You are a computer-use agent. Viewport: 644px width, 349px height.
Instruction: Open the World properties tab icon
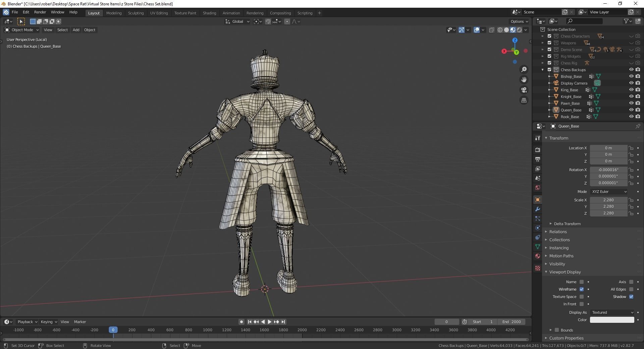tap(538, 188)
